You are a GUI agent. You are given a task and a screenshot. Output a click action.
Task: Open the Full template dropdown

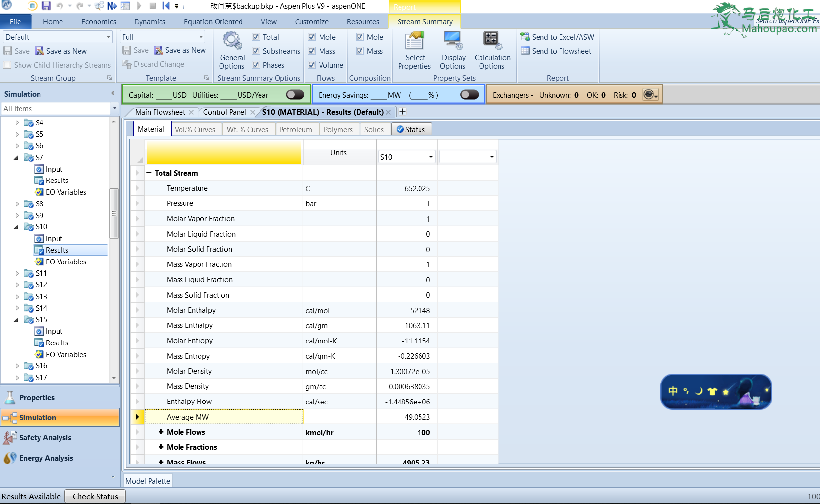point(201,37)
